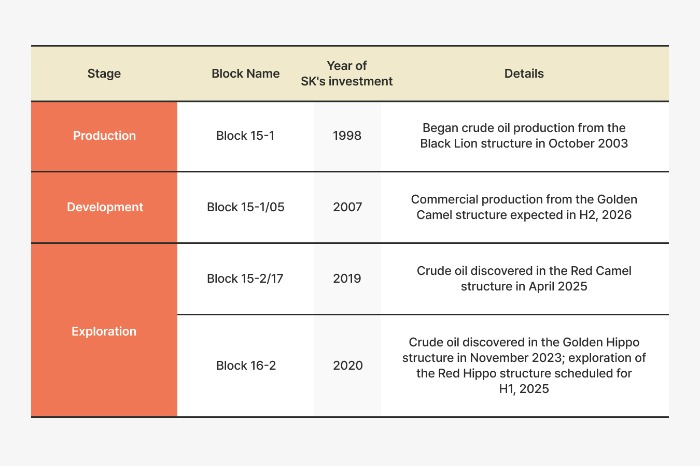The height and width of the screenshot is (466, 700).
Task: Select the Golden Camel structure details text
Action: (524, 207)
